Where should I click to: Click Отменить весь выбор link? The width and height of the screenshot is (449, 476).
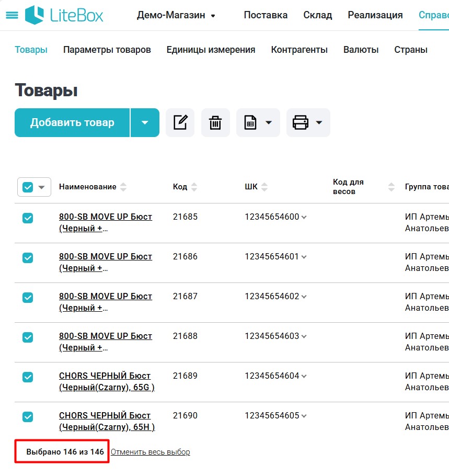(x=150, y=452)
